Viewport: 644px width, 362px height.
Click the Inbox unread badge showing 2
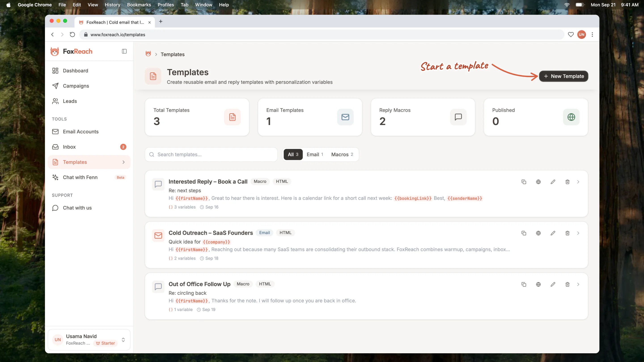(x=123, y=147)
